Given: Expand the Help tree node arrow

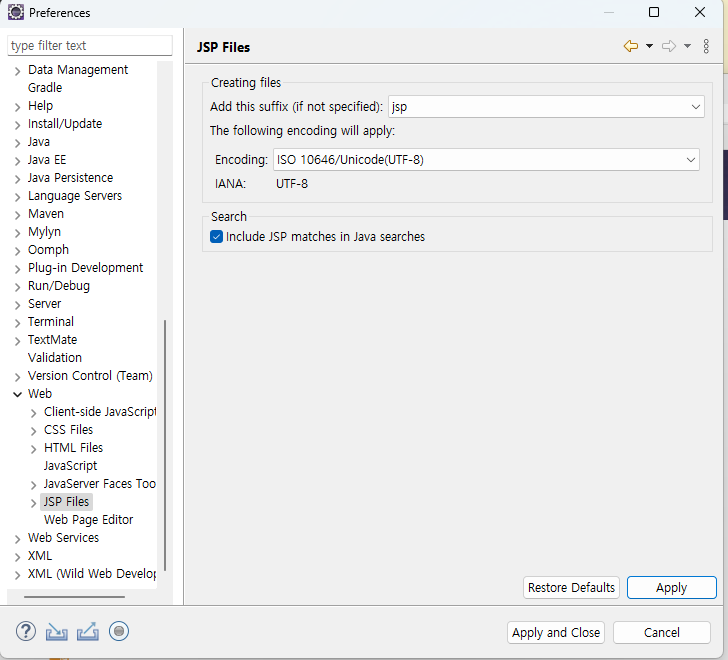Looking at the screenshot, I should pos(18,107).
